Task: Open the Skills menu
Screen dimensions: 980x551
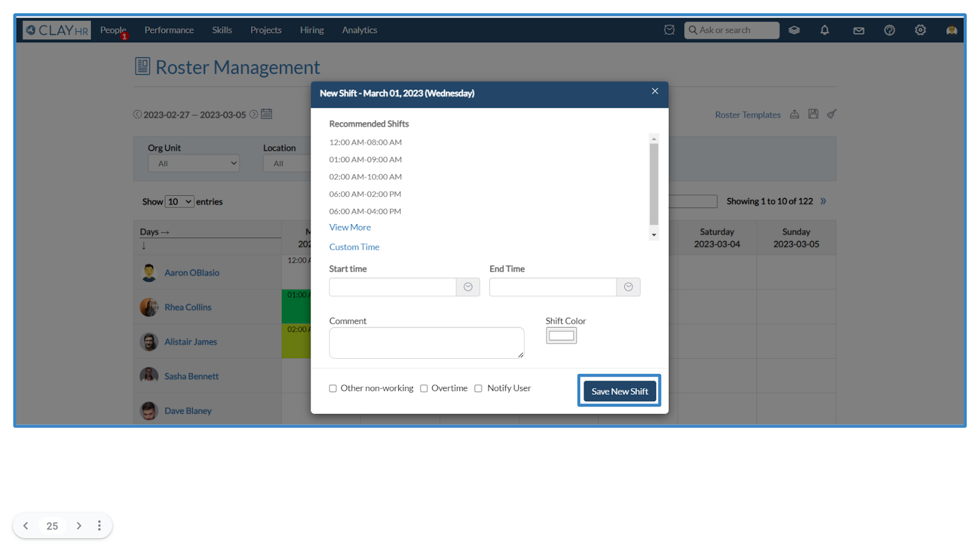Action: 222,30
